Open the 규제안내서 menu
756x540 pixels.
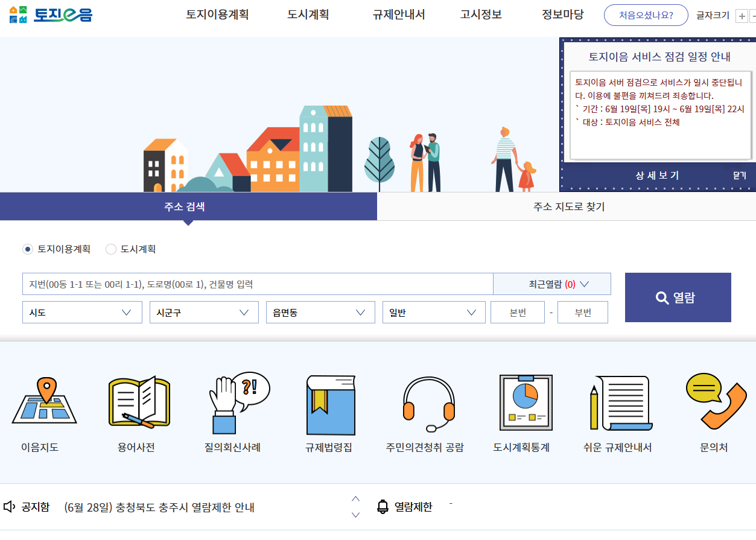click(399, 15)
